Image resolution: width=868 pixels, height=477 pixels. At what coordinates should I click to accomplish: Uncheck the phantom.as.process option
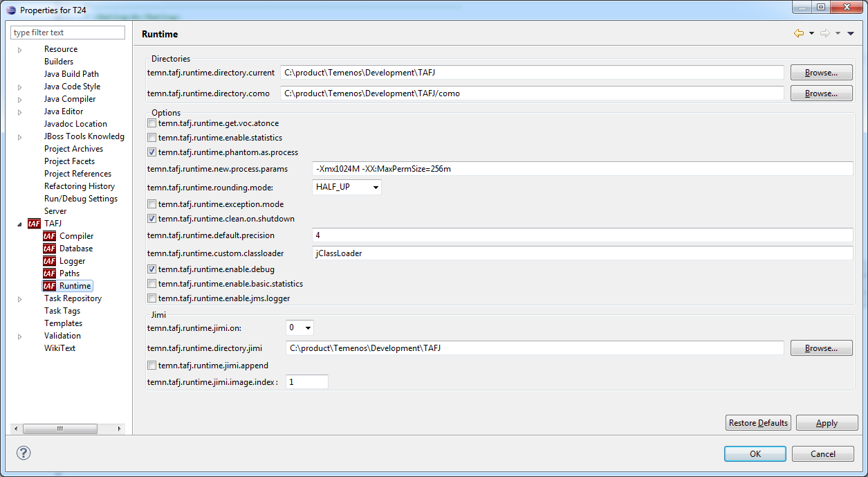point(152,152)
